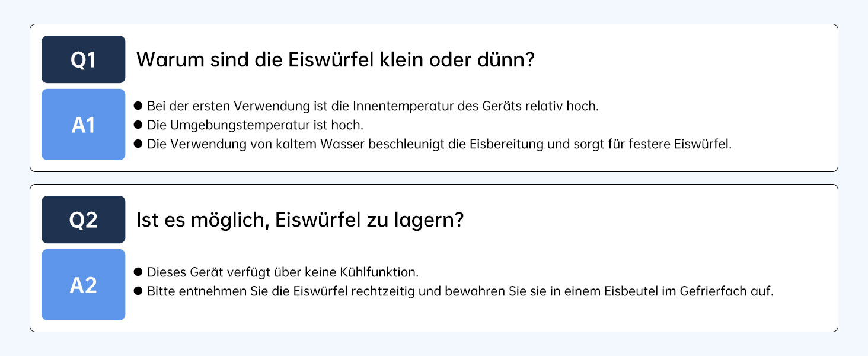The height and width of the screenshot is (356, 868).
Task: Click the bullet dot before 'Die Umgebungstemperatur ist hoch'
Action: [x=139, y=125]
